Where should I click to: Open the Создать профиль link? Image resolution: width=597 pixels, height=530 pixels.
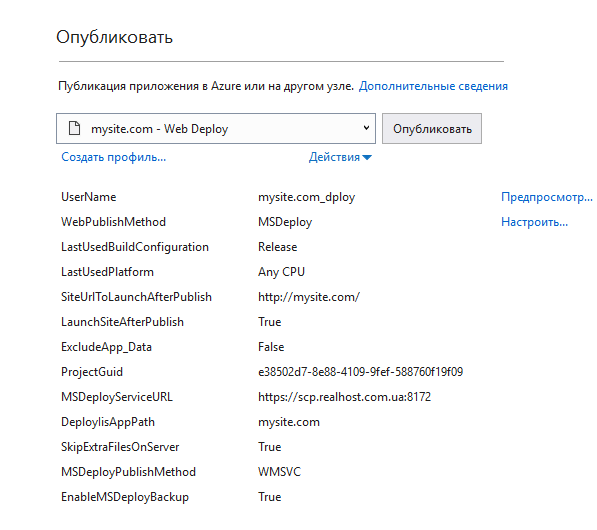tap(113, 157)
